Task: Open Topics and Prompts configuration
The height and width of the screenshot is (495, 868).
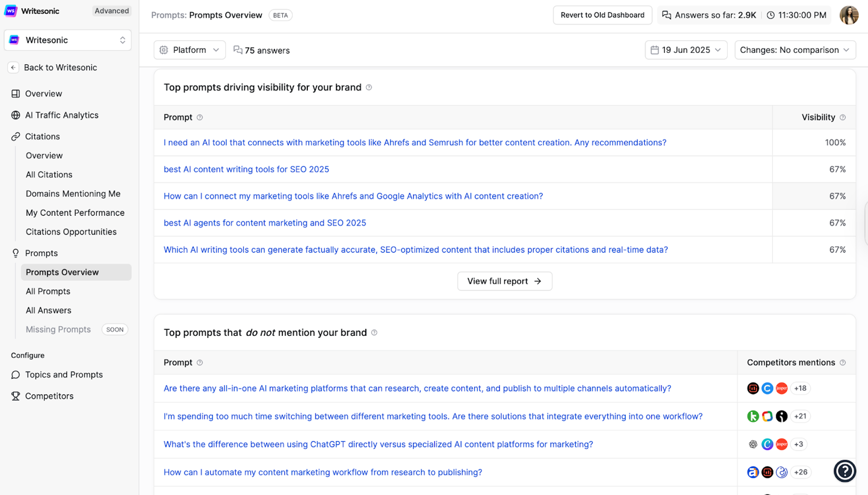Action: click(64, 375)
